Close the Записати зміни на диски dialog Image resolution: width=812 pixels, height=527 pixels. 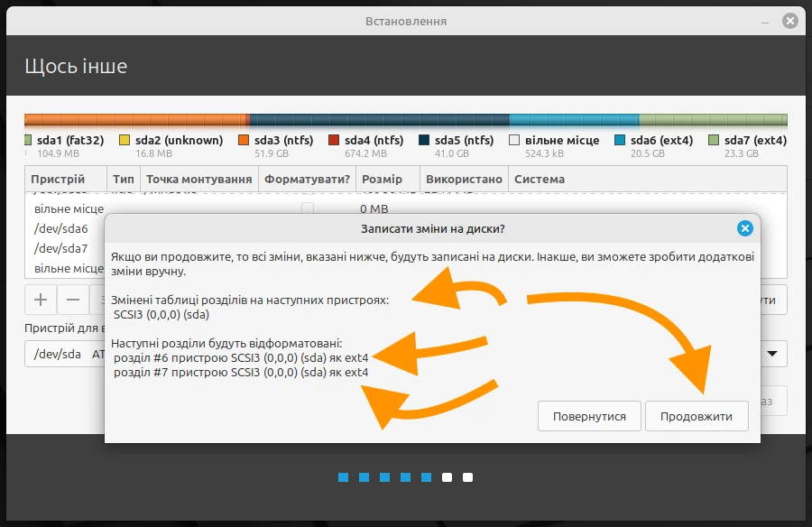click(744, 228)
